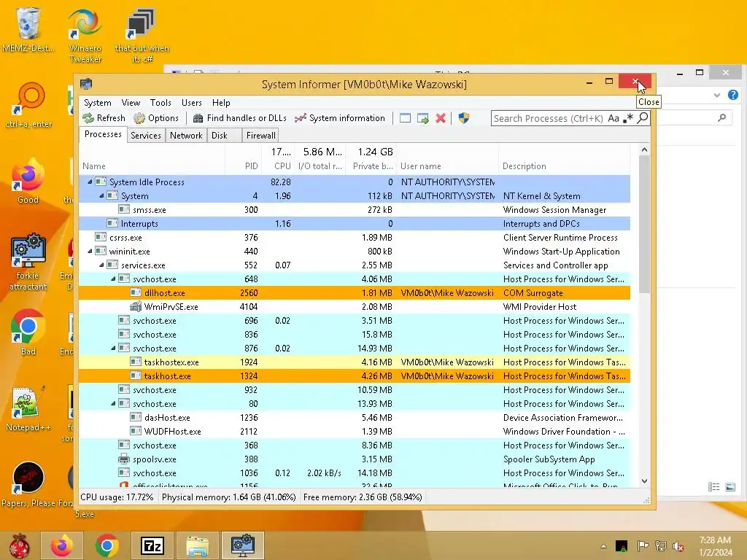This screenshot has height=560, width=747.
Task: Show hidden tray icons arrow
Action: tap(603, 546)
